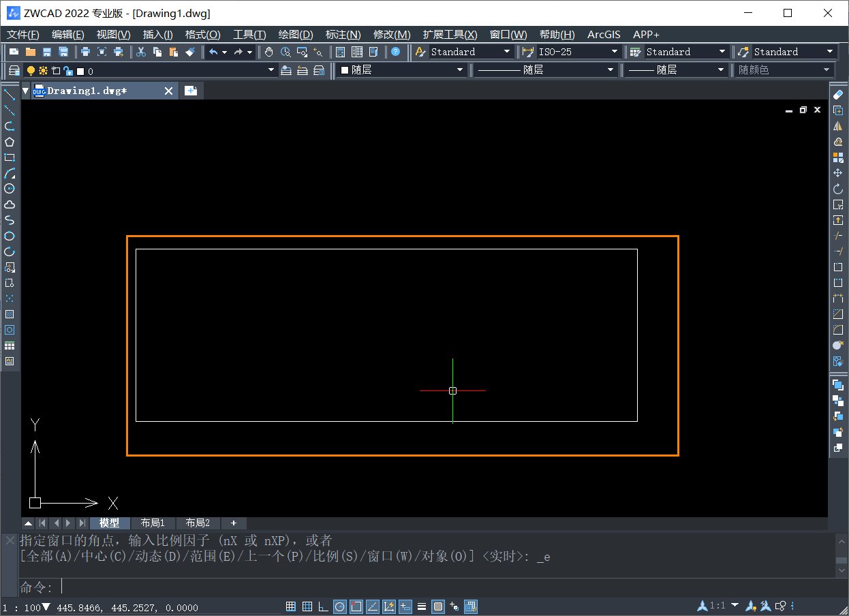849x616 pixels.
Task: Select the Pan hand tool
Action: [269, 52]
